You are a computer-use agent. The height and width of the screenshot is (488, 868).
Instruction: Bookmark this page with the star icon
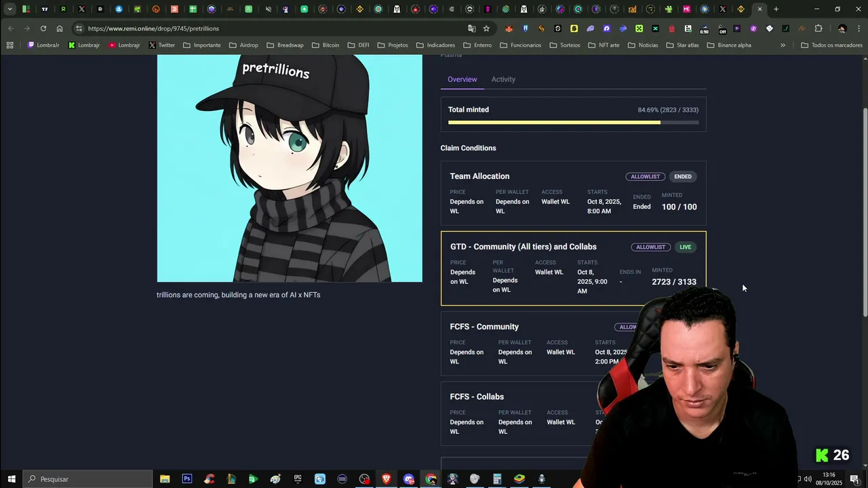(x=486, y=28)
